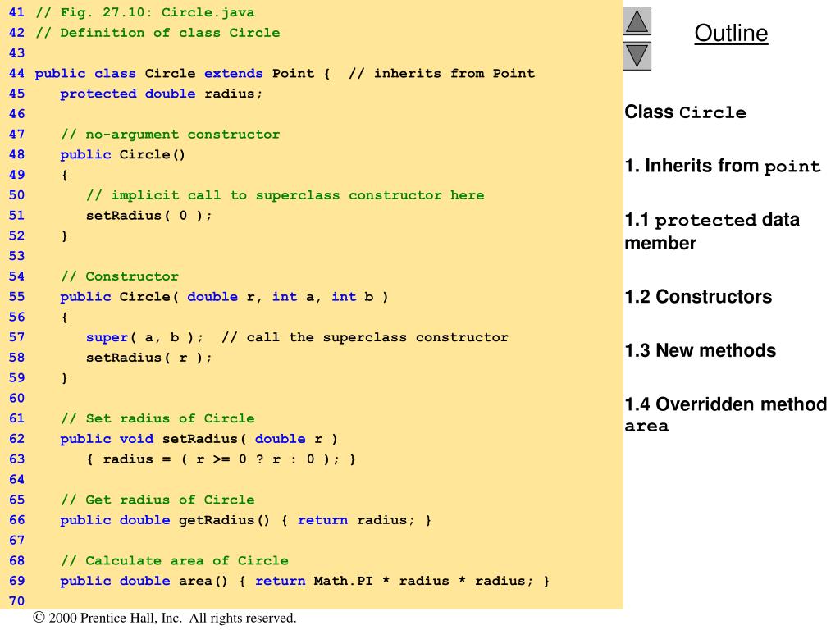Click the Prentice Hall copyright notice
Viewport: 840px width, 630px height.
165,619
